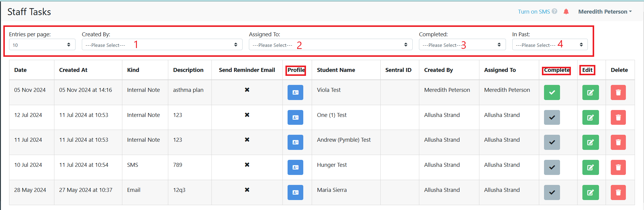Open profile icon for Hunger Test

295,167
